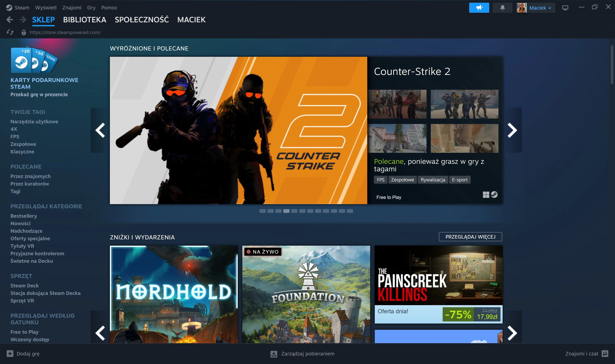This screenshot has width=615, height=364.
Task: Open Wczesny dostęp genre link
Action: point(30,339)
